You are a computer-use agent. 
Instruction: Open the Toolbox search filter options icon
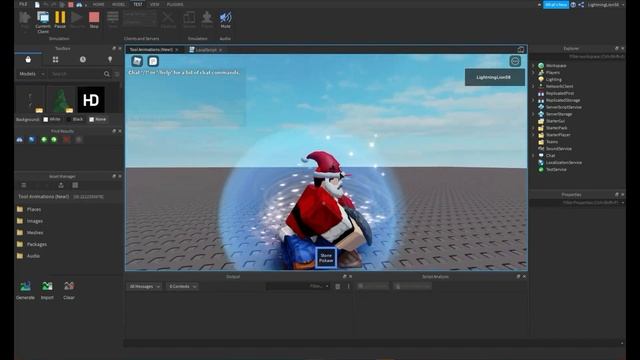[x=117, y=74]
